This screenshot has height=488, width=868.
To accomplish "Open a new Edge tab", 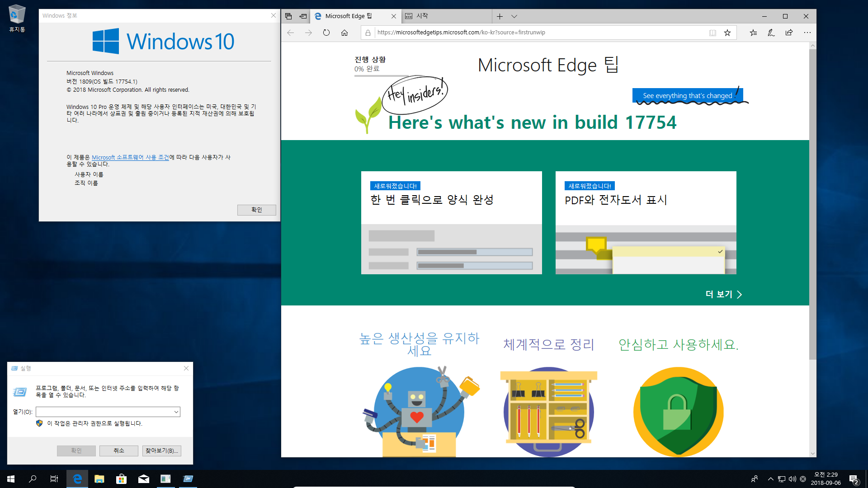I will point(500,16).
